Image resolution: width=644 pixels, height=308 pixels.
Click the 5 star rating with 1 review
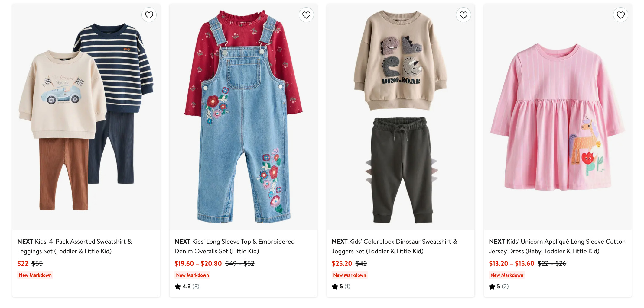341,287
